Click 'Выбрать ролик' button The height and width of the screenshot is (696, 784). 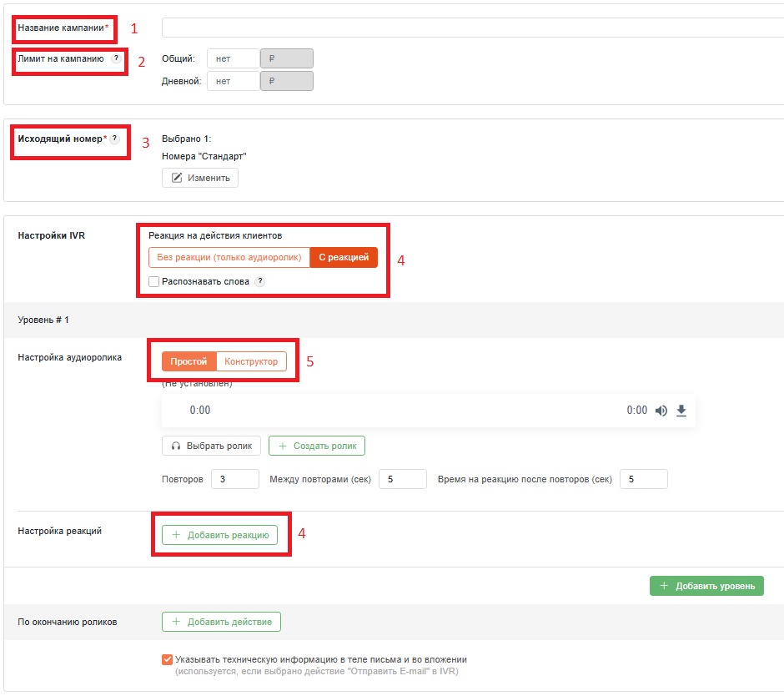(x=212, y=446)
